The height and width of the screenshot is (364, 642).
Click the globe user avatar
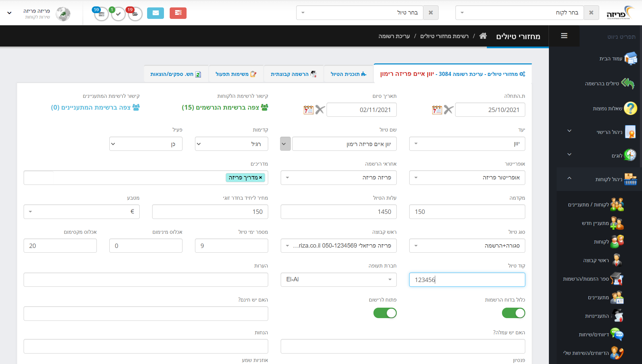[x=63, y=14]
